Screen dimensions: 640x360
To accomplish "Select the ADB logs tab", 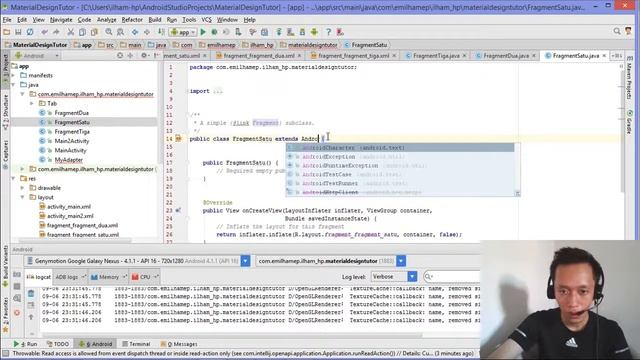I will click(x=70, y=277).
